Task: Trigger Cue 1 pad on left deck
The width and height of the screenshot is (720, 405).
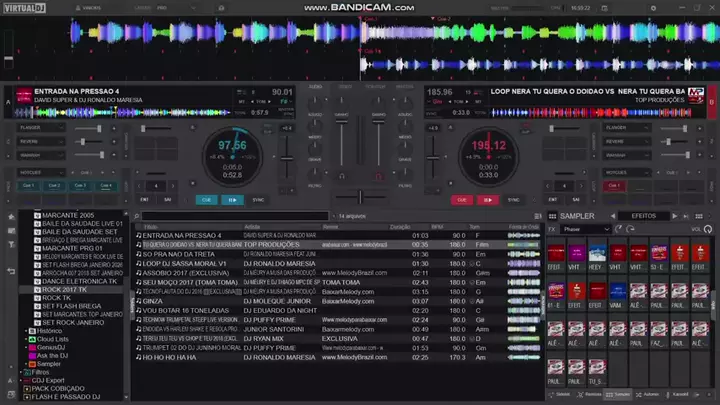Action: [x=28, y=185]
